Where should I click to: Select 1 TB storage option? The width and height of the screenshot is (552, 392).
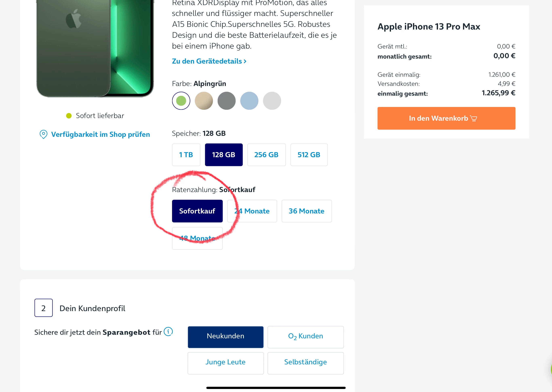click(186, 155)
